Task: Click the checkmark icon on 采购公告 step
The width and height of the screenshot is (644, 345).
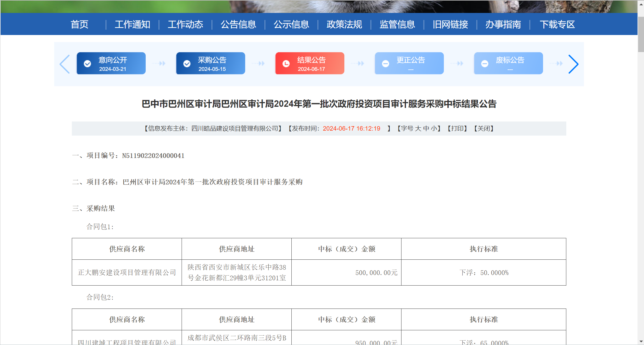Action: pos(187,64)
